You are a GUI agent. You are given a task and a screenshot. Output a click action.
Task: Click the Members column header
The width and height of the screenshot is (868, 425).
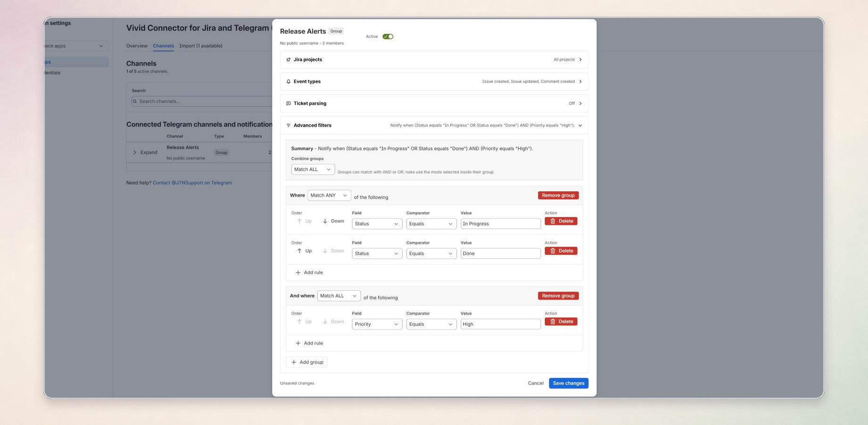coord(252,136)
